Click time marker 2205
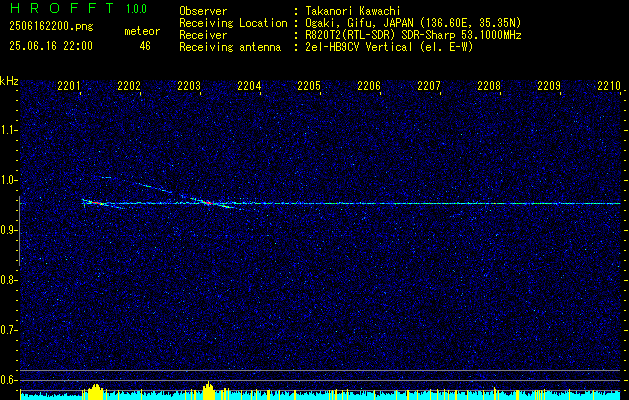Image resolution: width=629 pixels, height=400 pixels. (309, 86)
